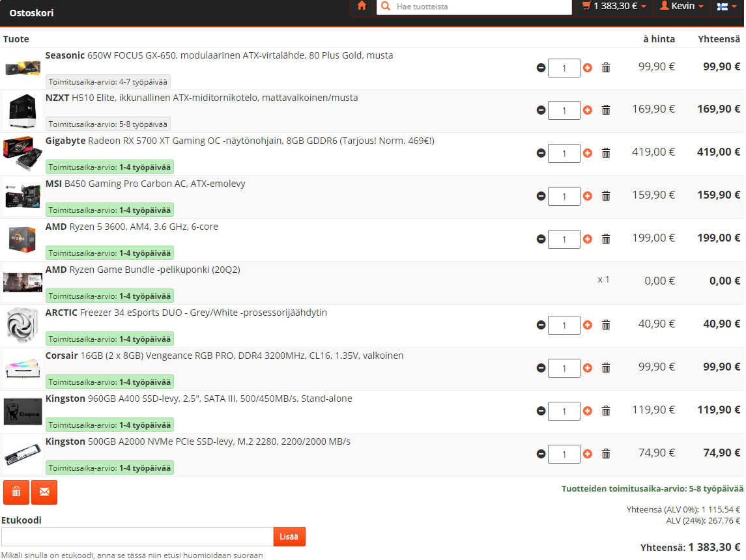Open AMD Ryzen Game Bundle product link

point(143,270)
